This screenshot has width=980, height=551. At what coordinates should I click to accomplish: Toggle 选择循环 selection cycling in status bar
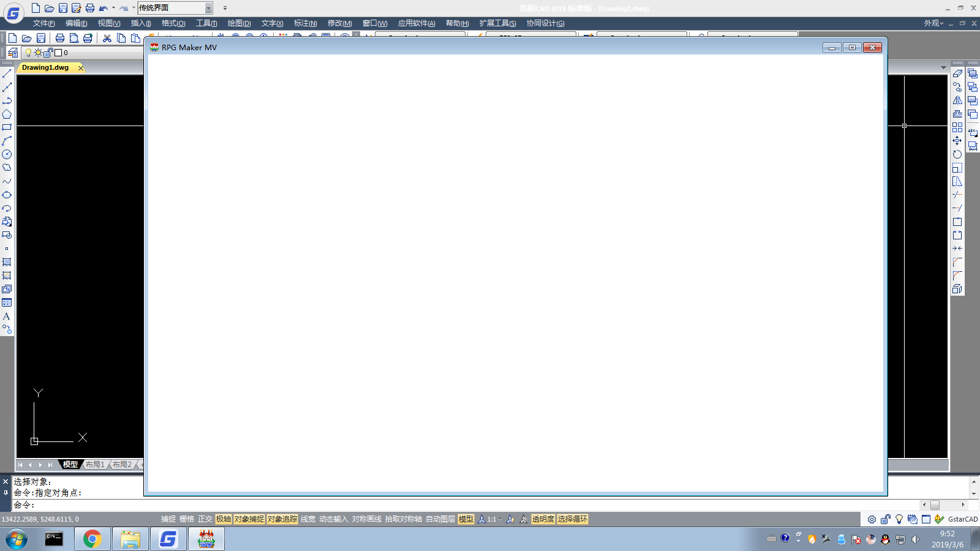click(573, 519)
